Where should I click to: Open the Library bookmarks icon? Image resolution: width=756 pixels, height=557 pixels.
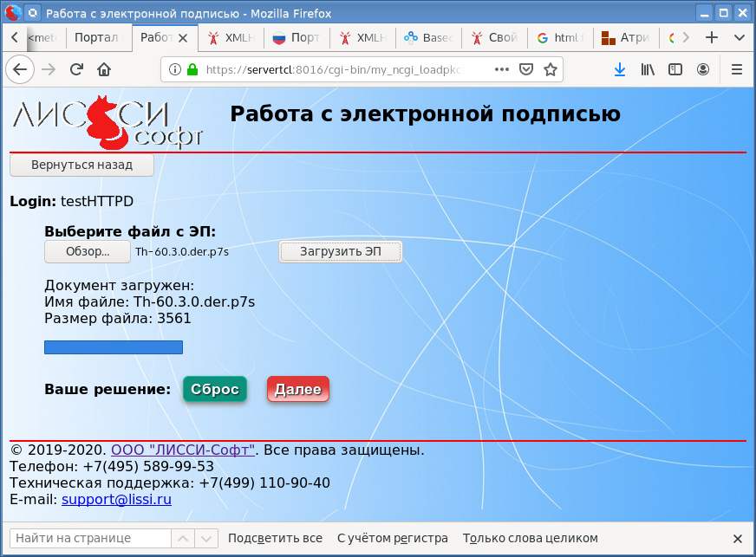(648, 69)
